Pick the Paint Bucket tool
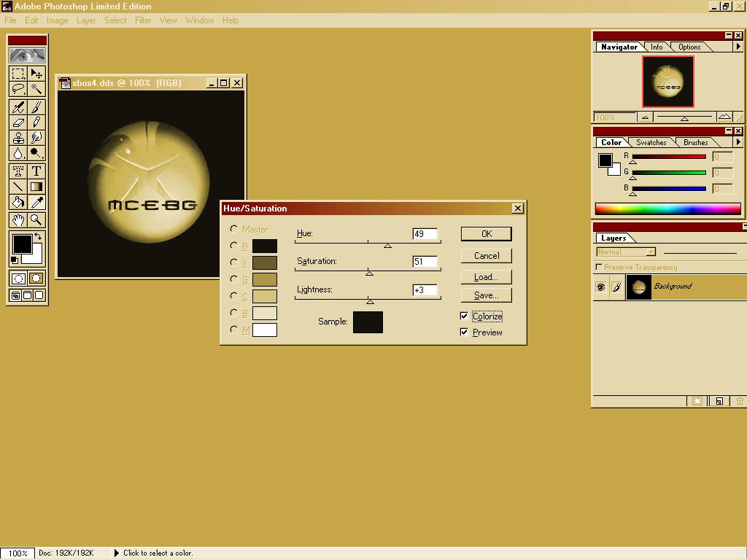The width and height of the screenshot is (747, 560). coord(18,203)
